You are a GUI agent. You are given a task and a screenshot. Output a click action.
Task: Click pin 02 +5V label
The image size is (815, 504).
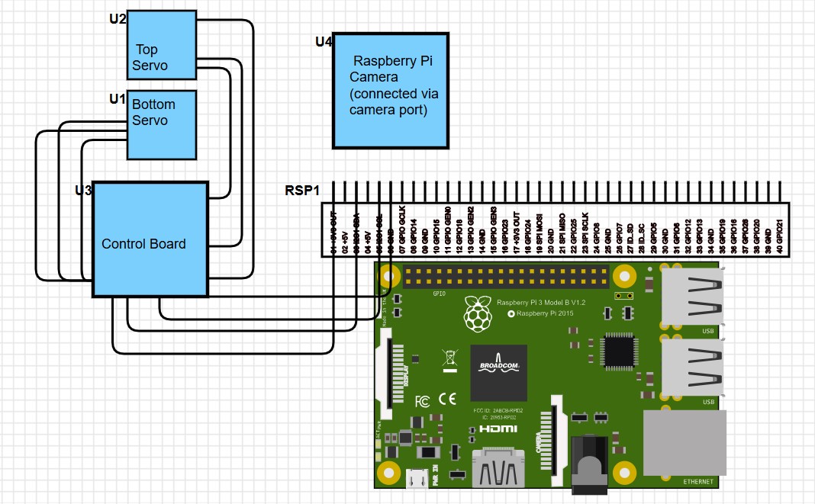[345, 242]
